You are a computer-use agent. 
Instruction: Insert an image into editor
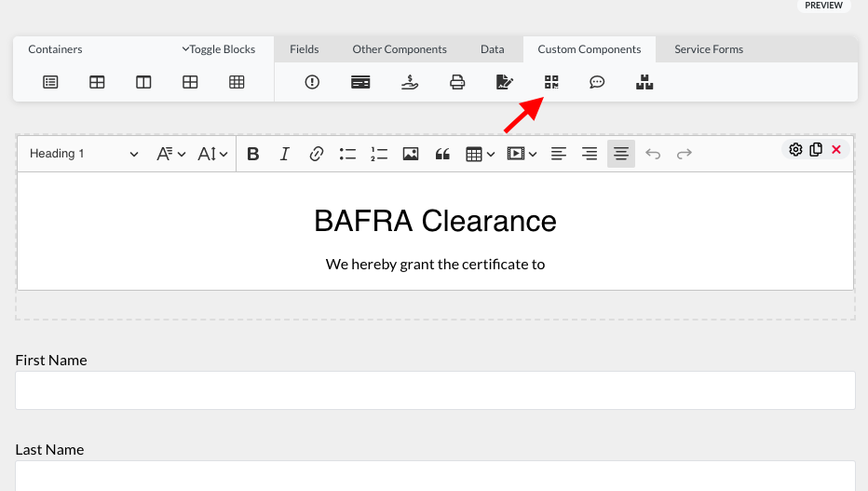pos(411,154)
